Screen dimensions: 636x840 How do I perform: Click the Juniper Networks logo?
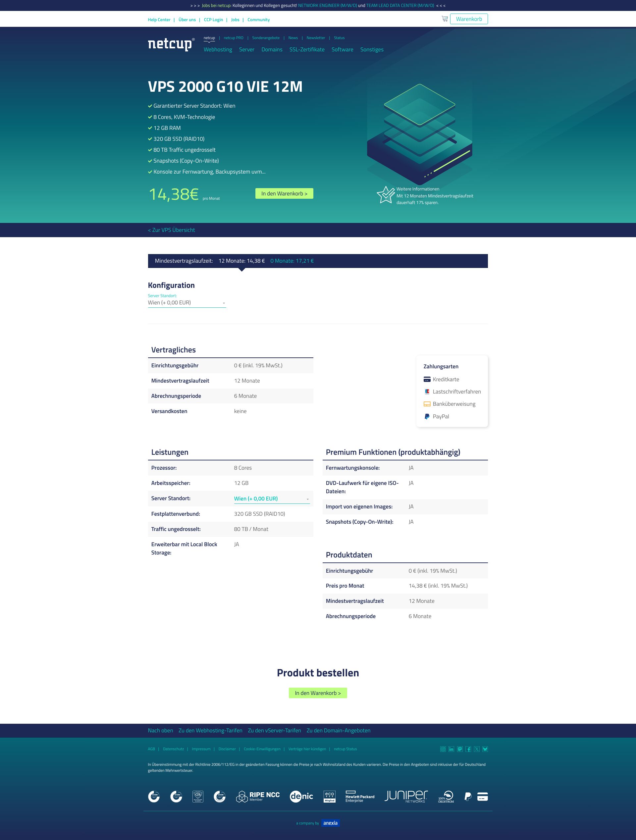[x=406, y=796]
